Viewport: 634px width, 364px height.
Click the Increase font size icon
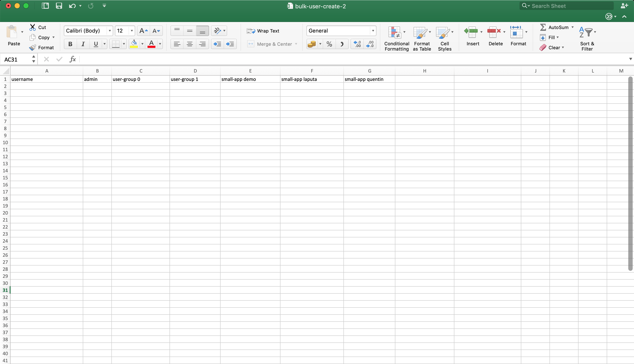click(x=143, y=31)
